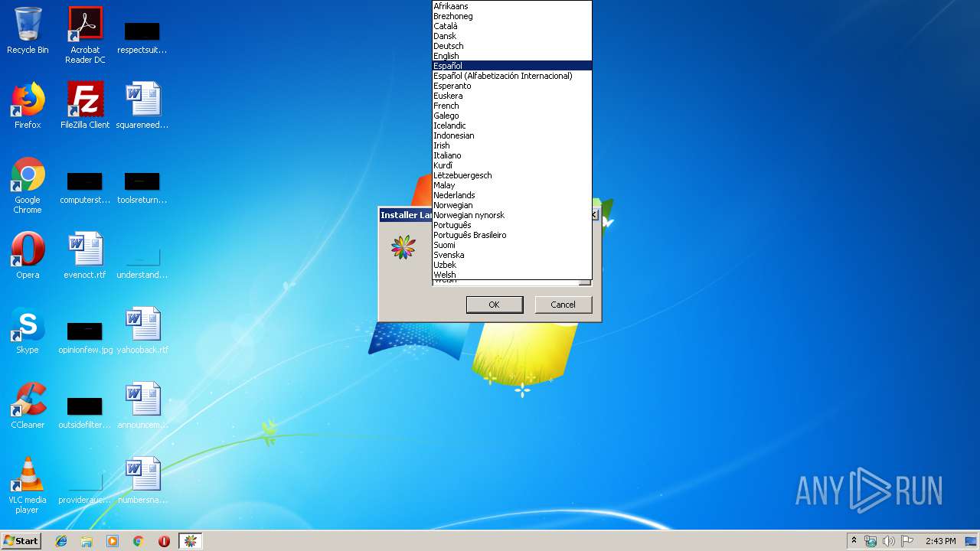Pick Português from the list
This screenshot has height=551, width=980.
coord(512,225)
